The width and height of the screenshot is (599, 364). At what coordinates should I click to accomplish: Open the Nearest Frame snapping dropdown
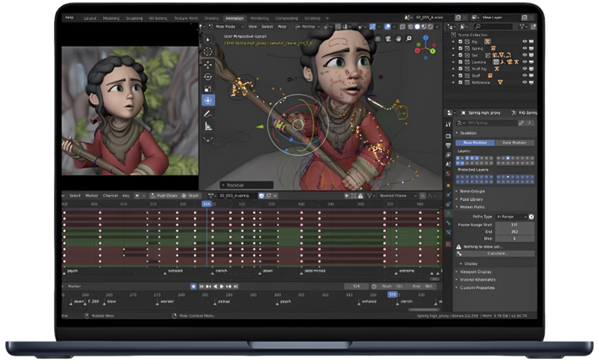pyautogui.click(x=397, y=196)
